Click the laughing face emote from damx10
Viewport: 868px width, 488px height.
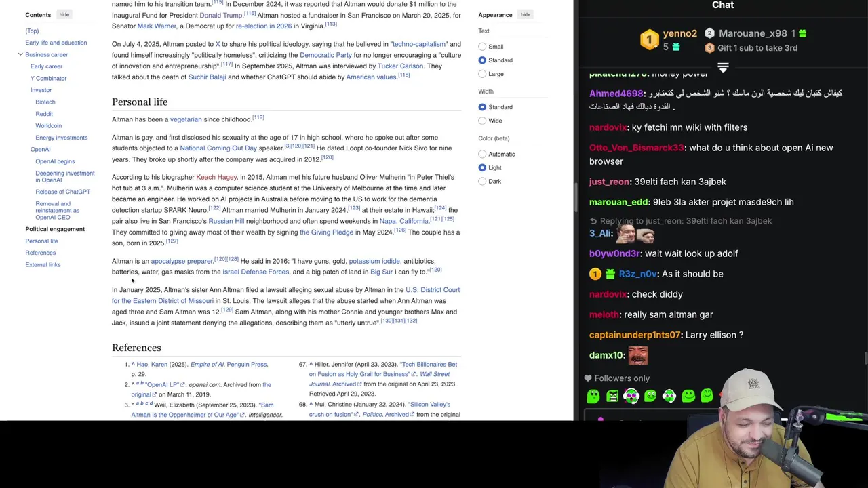pyautogui.click(x=638, y=355)
